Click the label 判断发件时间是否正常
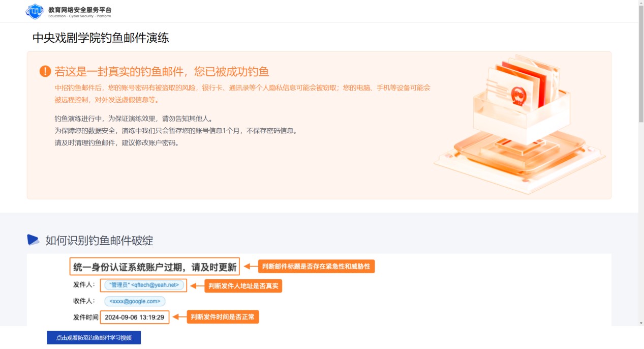Image resolution: width=644 pixels, height=349 pixels. (223, 317)
